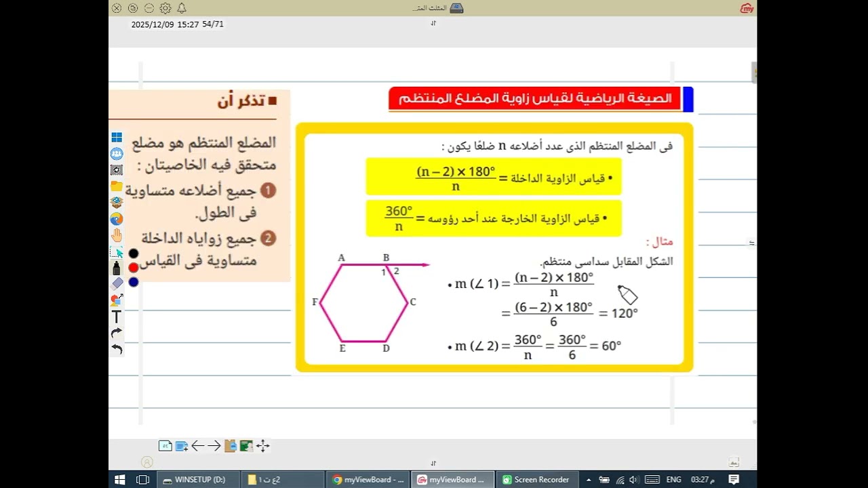Click the user profile circle icon
Screen dimensions: 868x488
[147, 462]
